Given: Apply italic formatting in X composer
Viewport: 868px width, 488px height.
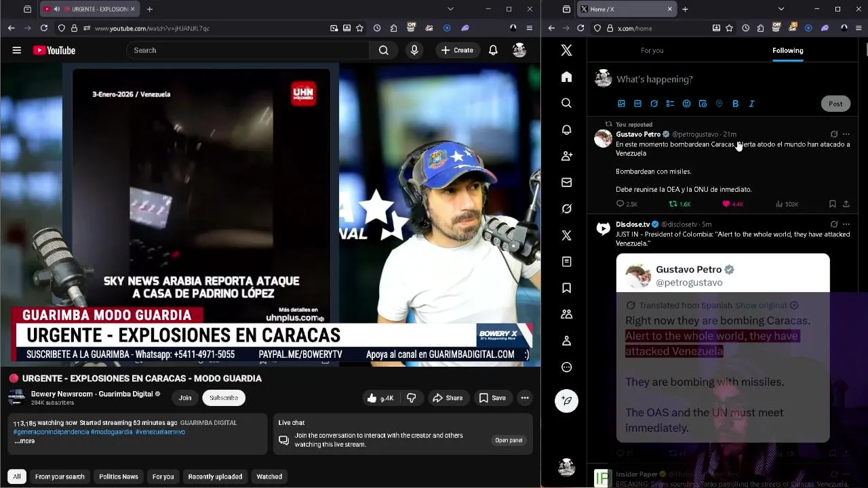Looking at the screenshot, I should click(751, 104).
